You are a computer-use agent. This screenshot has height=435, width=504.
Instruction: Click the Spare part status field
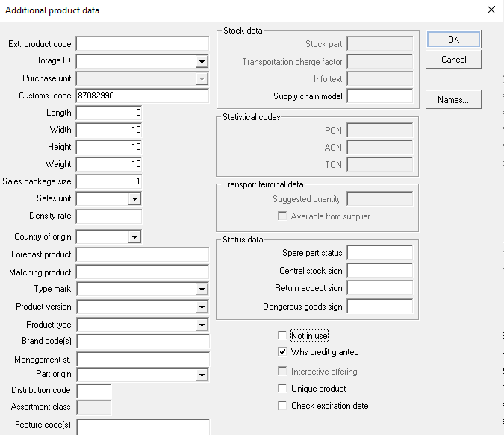380,253
